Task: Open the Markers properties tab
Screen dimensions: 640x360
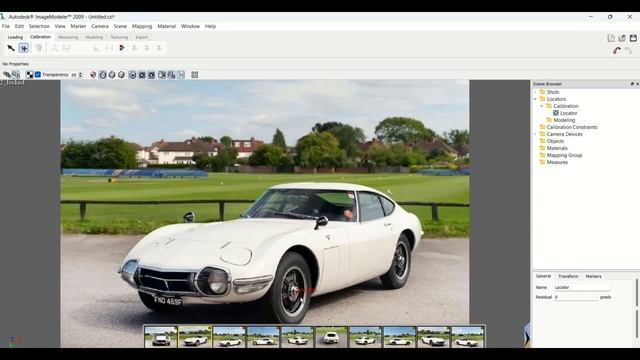Action: coord(593,276)
